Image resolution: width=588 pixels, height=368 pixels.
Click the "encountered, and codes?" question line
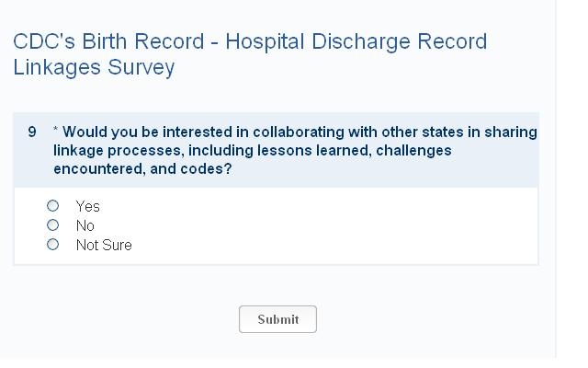click(142, 169)
